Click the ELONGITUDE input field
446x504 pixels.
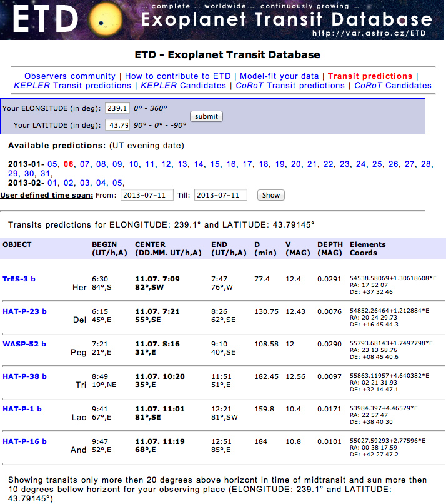(117, 108)
